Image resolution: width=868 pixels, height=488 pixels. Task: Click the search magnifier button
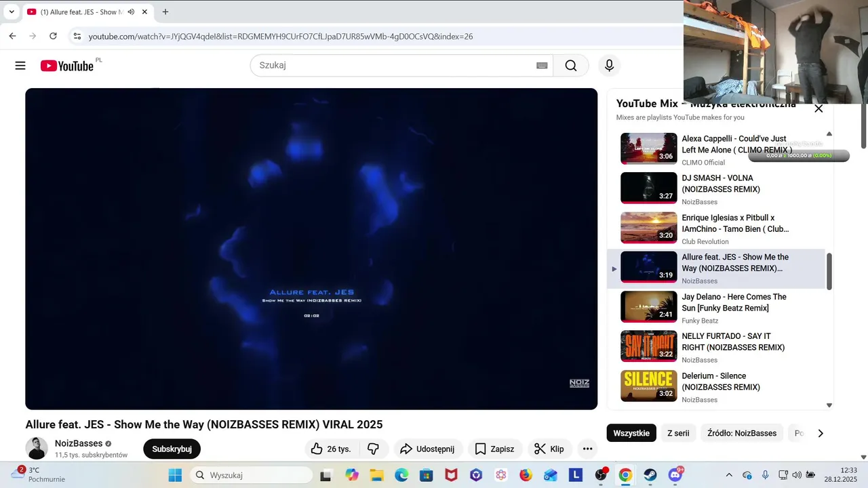pyautogui.click(x=571, y=66)
